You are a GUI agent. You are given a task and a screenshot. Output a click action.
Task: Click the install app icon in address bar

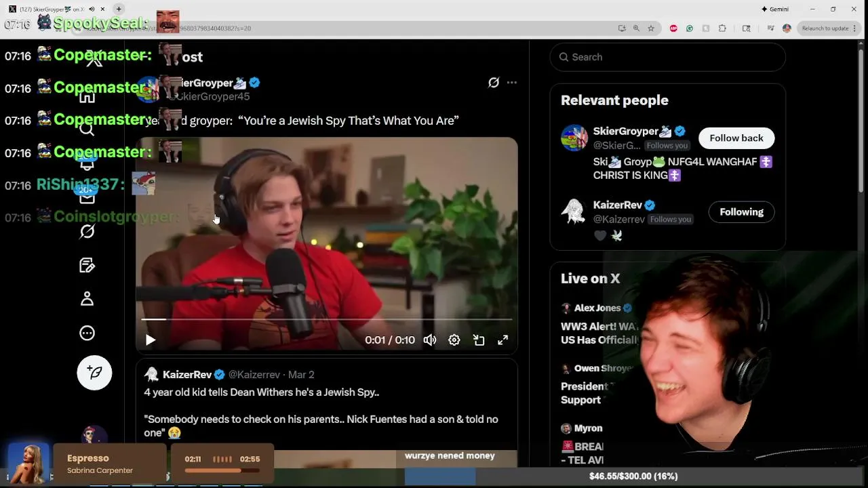coord(622,28)
